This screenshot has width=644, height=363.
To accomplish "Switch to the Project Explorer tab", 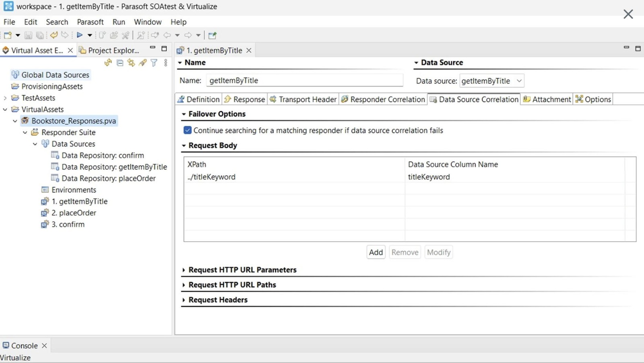I will pos(110,50).
